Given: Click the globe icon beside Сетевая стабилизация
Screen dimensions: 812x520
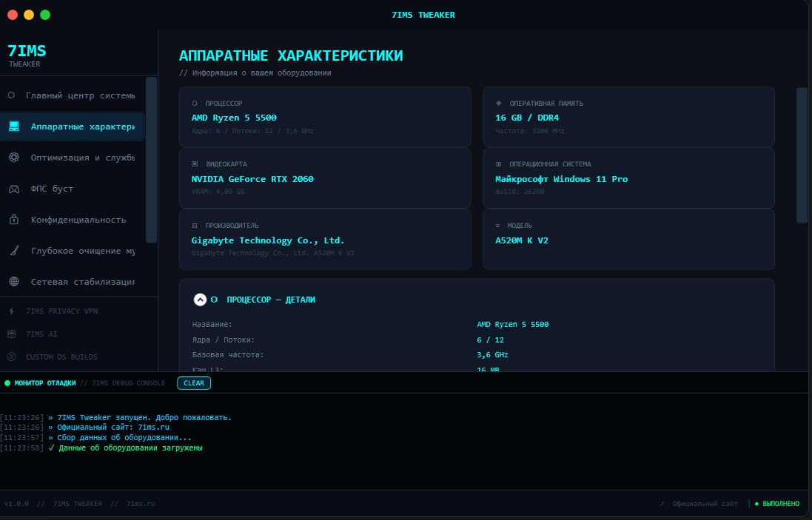Looking at the screenshot, I should 14,282.
